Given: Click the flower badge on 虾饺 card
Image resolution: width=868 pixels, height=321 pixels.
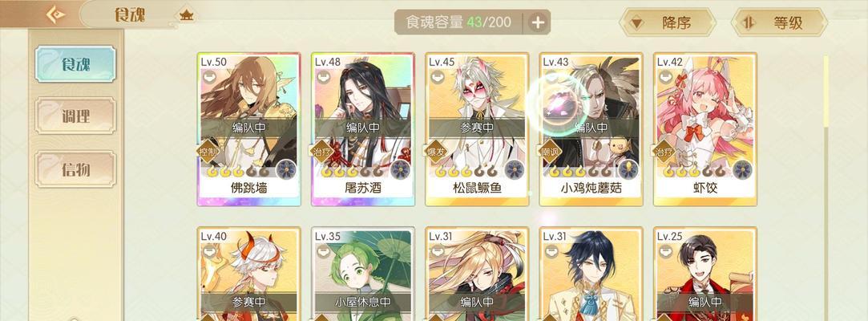Looking at the screenshot, I should click(x=742, y=169).
